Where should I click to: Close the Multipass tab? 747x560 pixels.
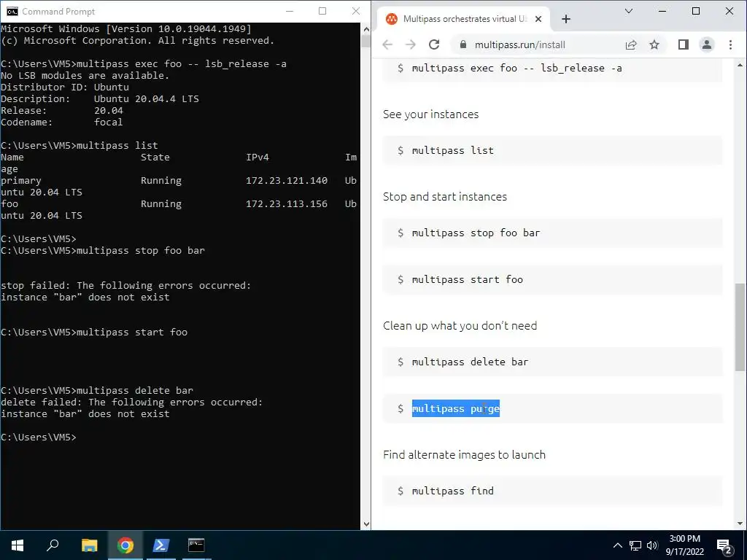pyautogui.click(x=538, y=19)
